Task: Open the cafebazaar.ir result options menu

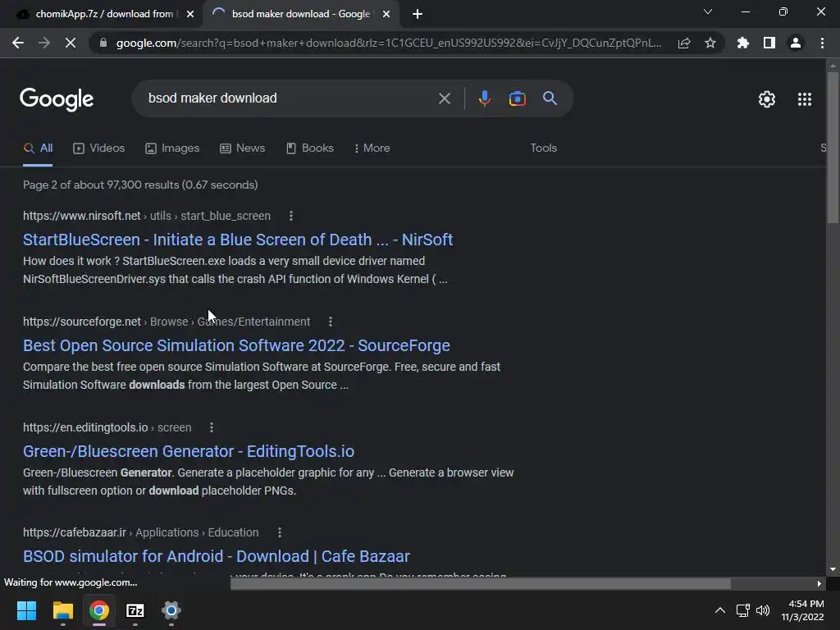Action: (x=279, y=532)
